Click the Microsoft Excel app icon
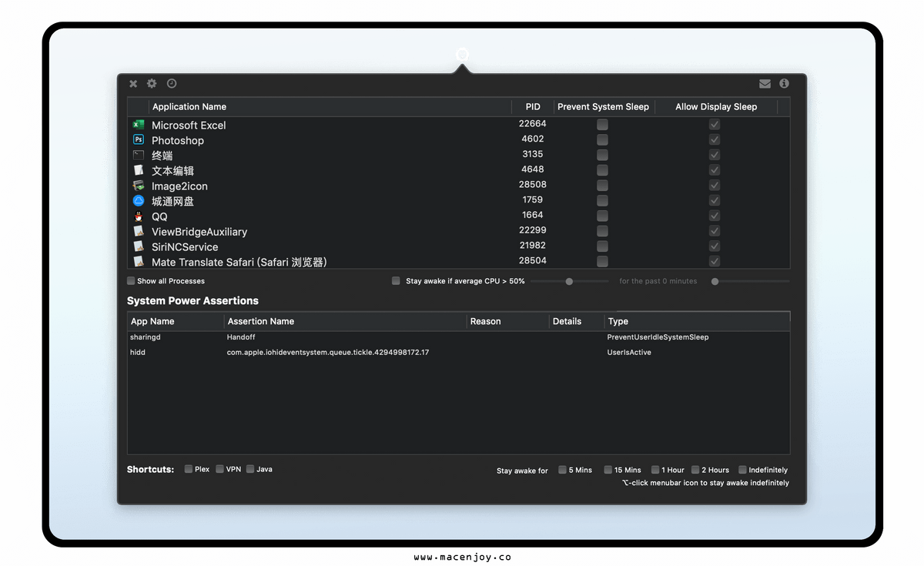The image size is (924, 566). (x=139, y=125)
